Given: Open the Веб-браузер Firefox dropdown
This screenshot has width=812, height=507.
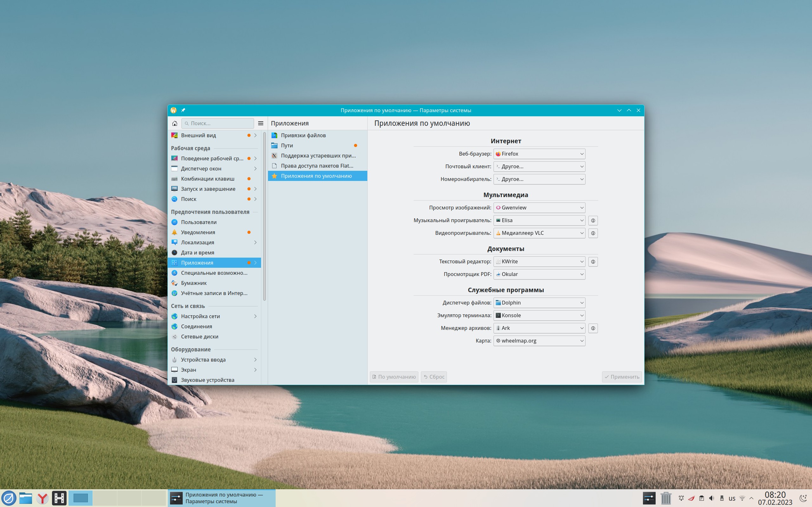Looking at the screenshot, I should click(539, 154).
